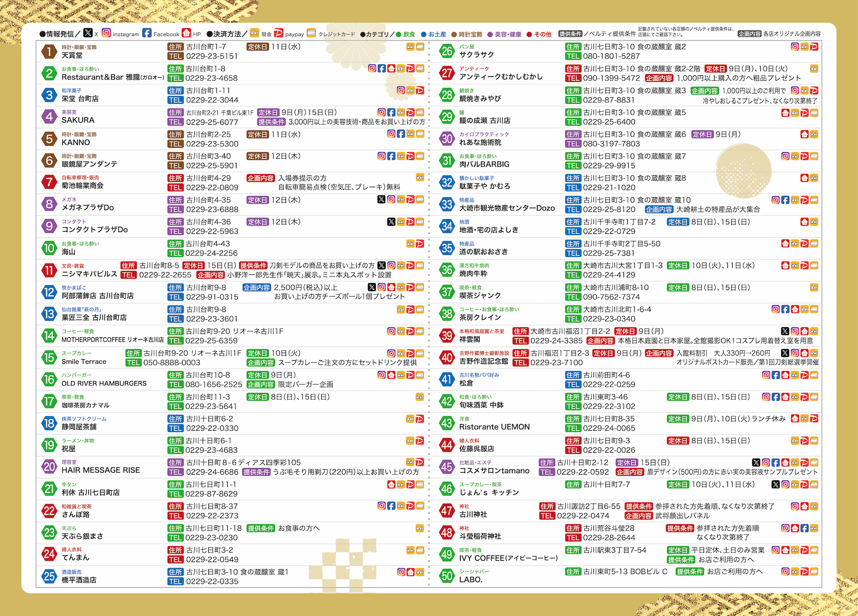Click the Instagram icon in the MOTHERPORTCOFFEE row
The width and height of the screenshot is (858, 616).
click(x=391, y=331)
